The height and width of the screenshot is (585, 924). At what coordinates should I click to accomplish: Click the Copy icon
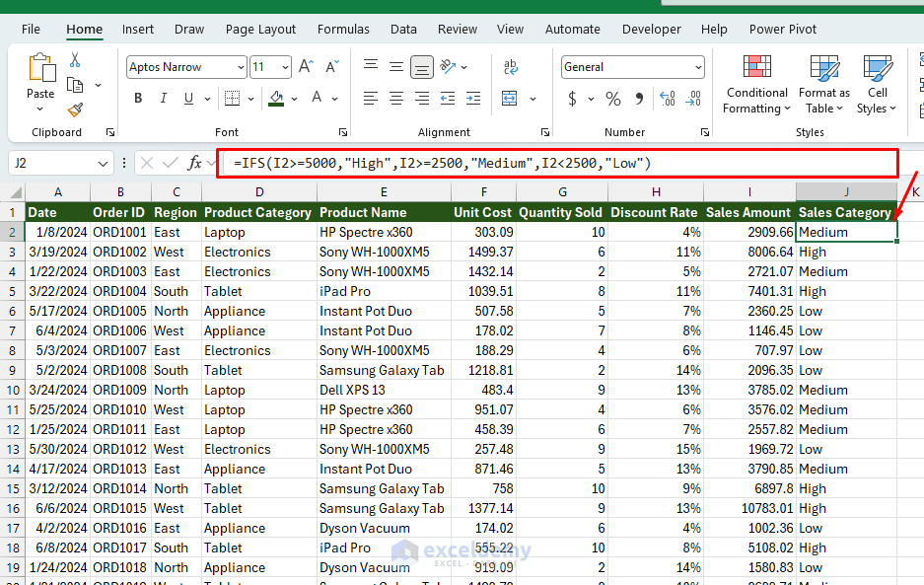[x=75, y=85]
